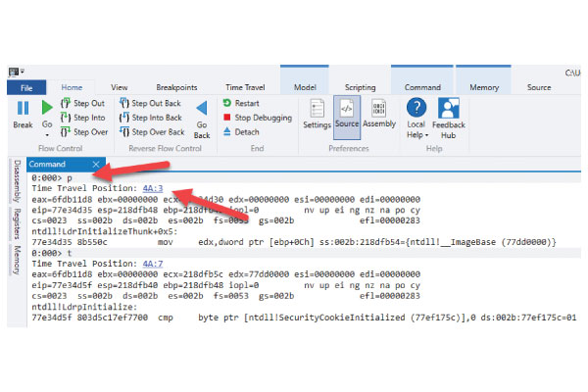Click the Detach icon
This screenshot has width=588, height=392.
(227, 132)
